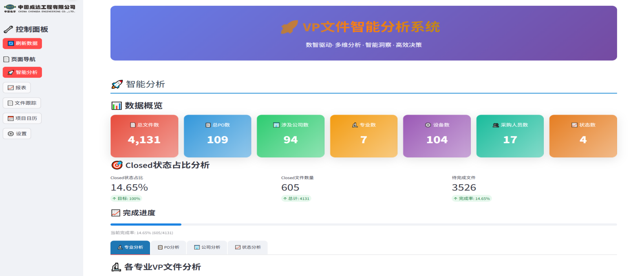Open the 状态分析 tab
The width and height of the screenshot is (644, 276).
(248, 247)
